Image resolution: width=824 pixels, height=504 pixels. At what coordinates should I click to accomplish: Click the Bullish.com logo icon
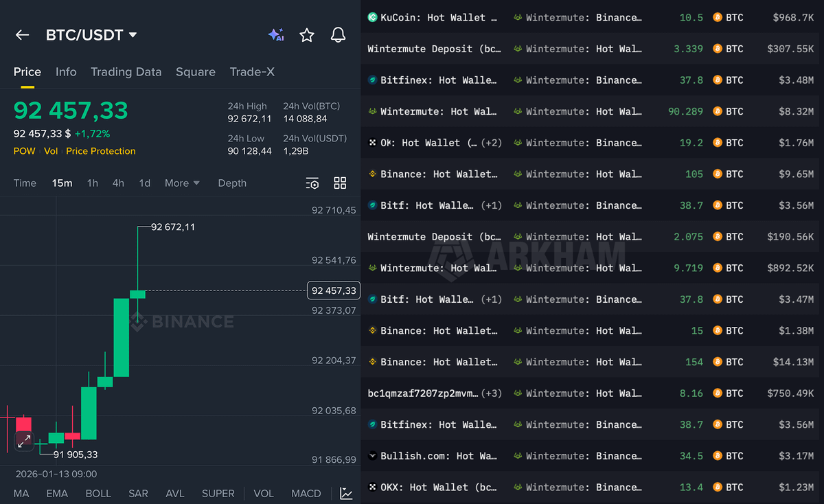point(373,456)
